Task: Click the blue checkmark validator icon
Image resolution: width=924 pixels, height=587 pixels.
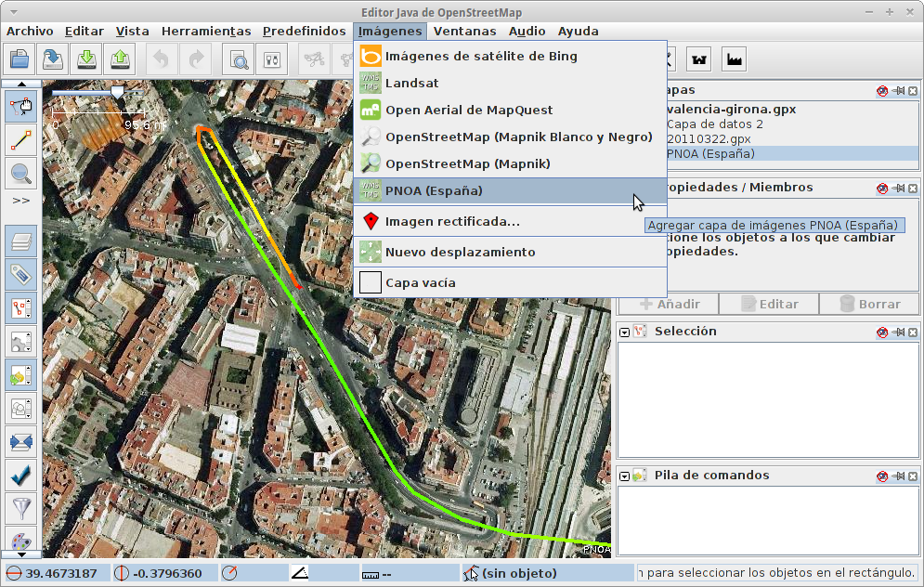Action: (21, 475)
